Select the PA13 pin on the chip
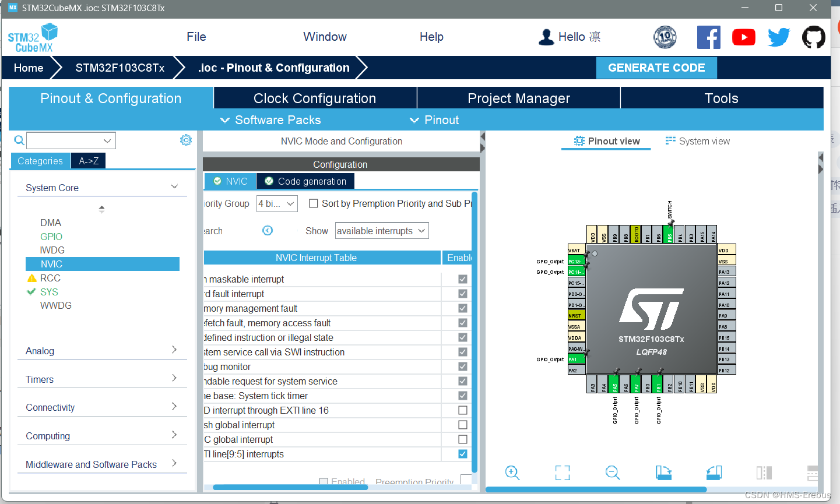This screenshot has width=840, height=504. pos(727,272)
